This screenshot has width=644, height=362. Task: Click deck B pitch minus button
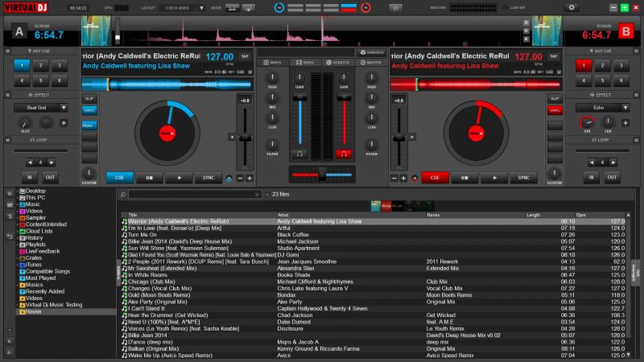coord(394,178)
